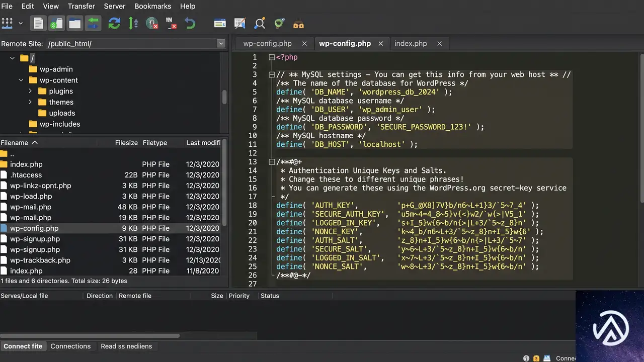Toggle the remote directory tree view icon
Image resolution: width=644 pixels, height=362 pixels.
pos(75,23)
